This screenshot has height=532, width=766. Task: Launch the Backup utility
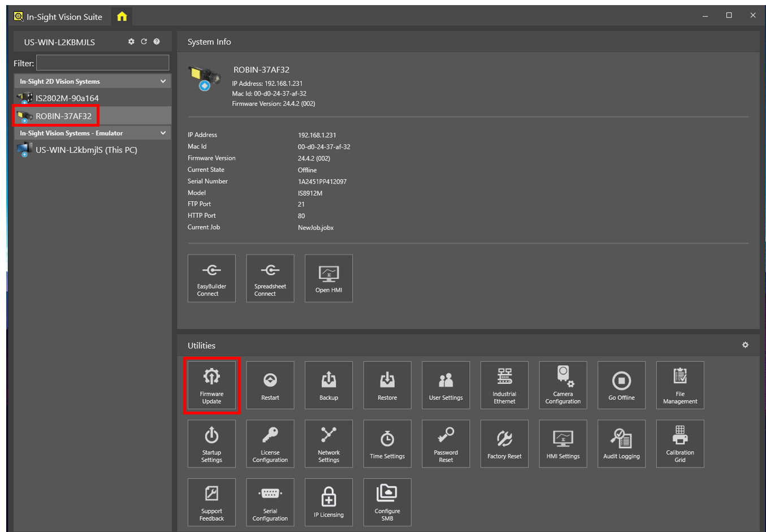coord(328,385)
